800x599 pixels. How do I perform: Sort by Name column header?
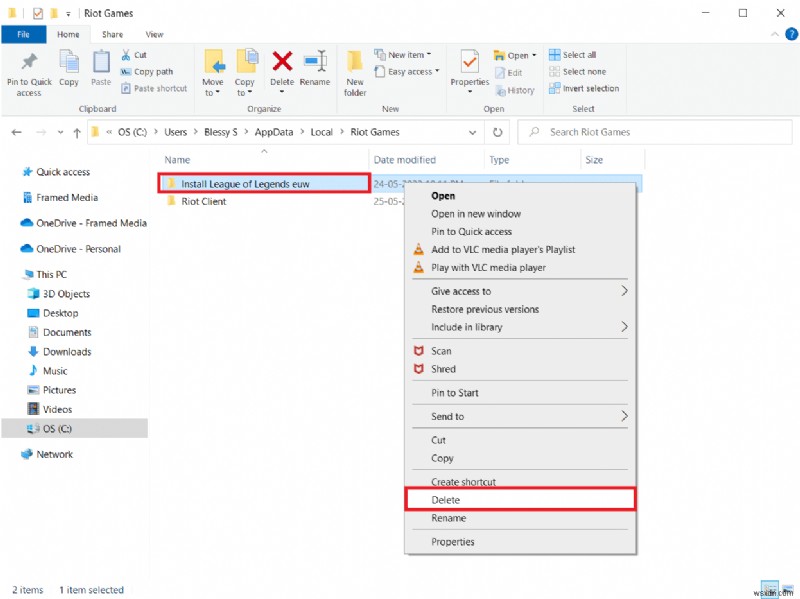(177, 160)
